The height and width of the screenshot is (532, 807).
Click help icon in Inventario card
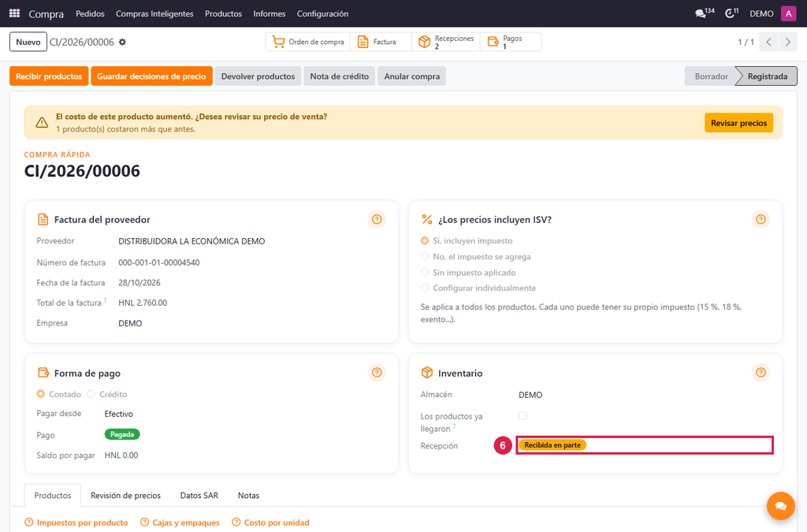(761, 373)
